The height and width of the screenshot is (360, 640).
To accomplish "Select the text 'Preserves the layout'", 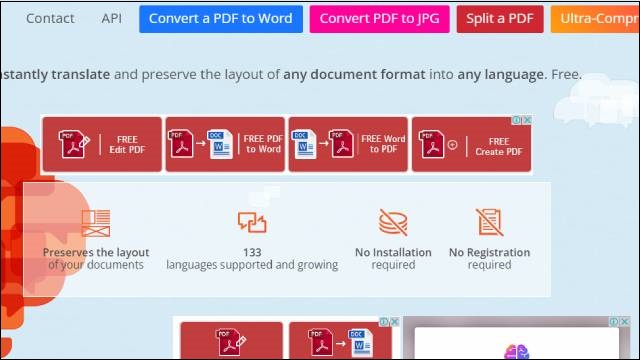I will pyautogui.click(x=96, y=253).
